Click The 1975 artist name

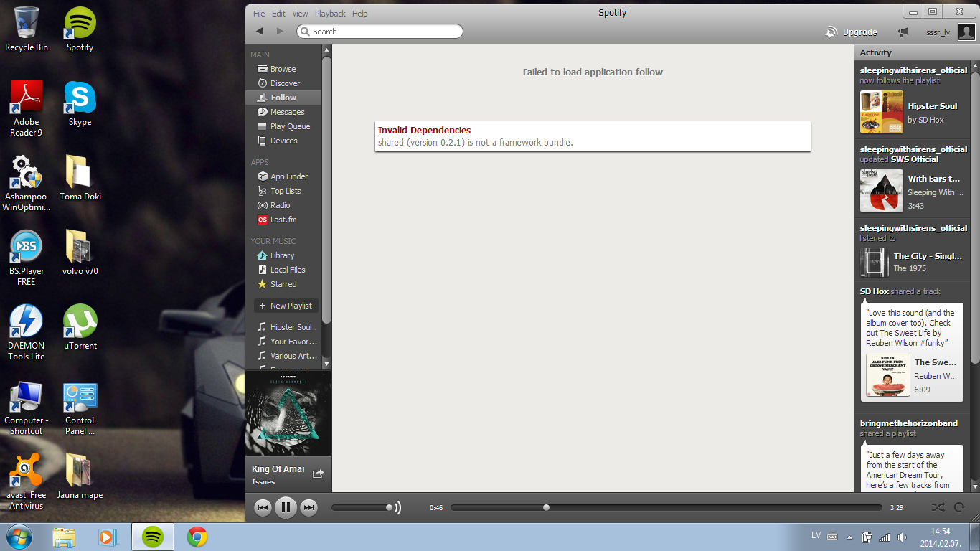click(x=910, y=268)
